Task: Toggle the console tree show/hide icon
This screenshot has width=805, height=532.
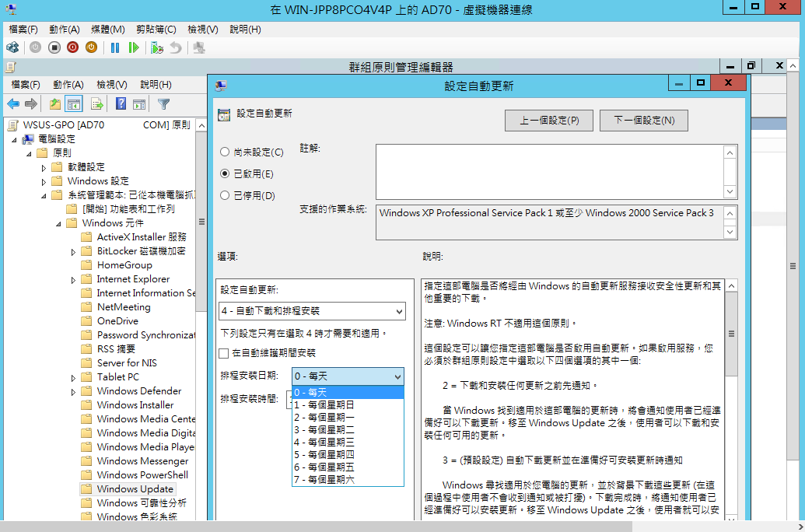Action: click(74, 104)
